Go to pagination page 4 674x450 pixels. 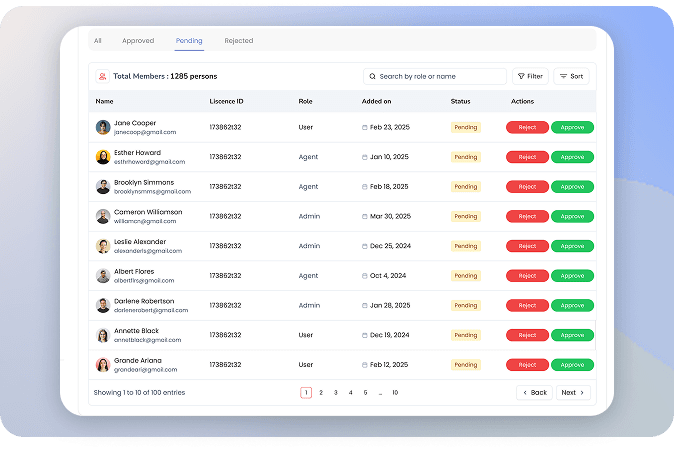(x=350, y=392)
